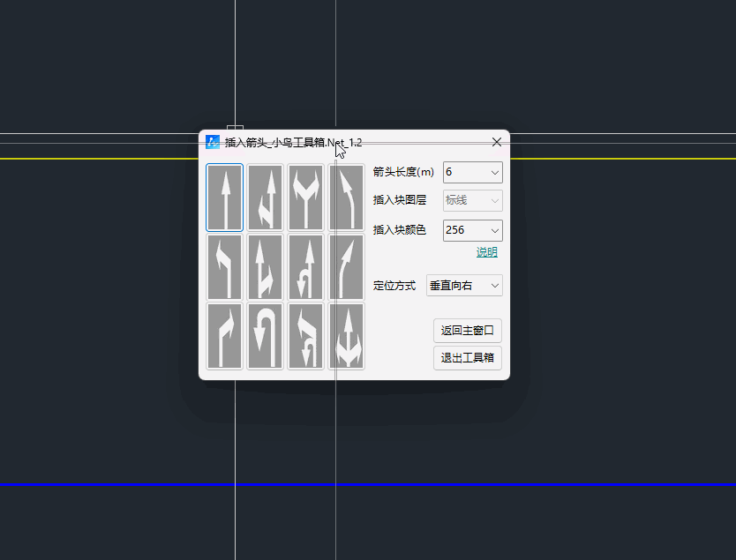Open the 箭头长度(m) dropdown
Screen dimensions: 736x560
473,172
